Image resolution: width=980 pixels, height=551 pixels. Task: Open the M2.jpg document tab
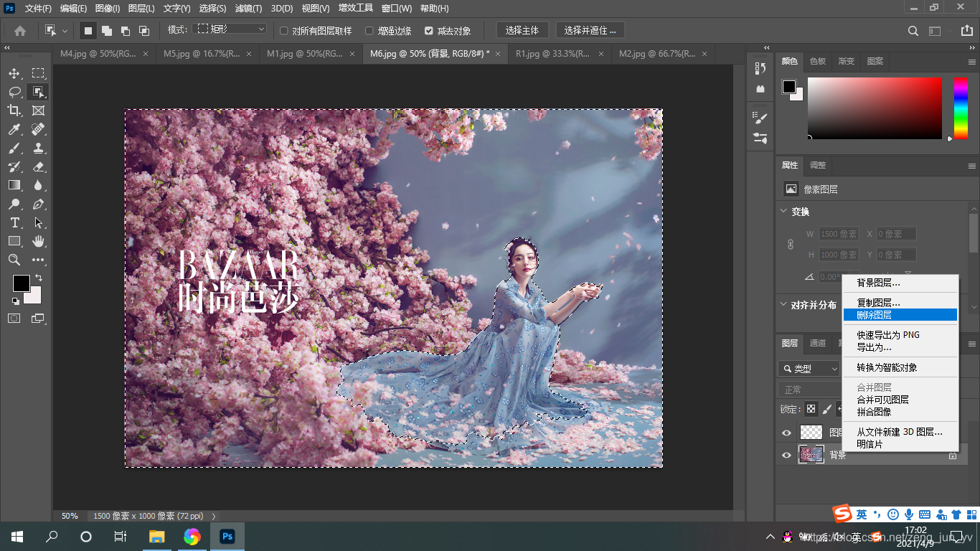tap(658, 53)
